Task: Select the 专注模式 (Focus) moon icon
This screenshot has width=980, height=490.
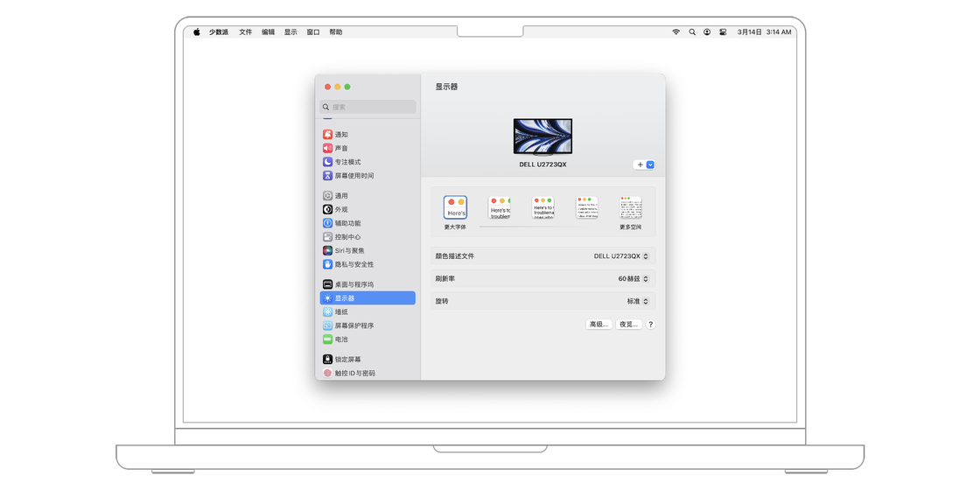Action: [327, 162]
